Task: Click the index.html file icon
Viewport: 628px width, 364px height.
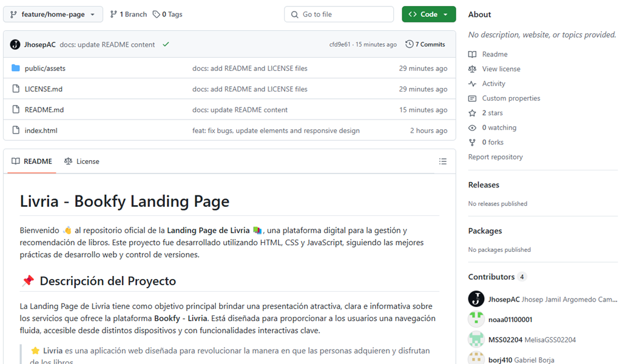Action: tap(16, 130)
